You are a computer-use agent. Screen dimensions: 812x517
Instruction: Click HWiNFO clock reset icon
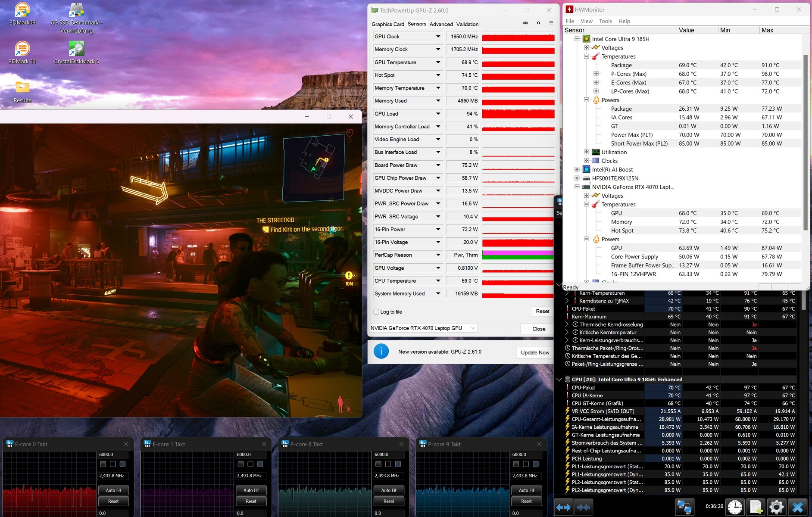pyautogui.click(x=735, y=507)
